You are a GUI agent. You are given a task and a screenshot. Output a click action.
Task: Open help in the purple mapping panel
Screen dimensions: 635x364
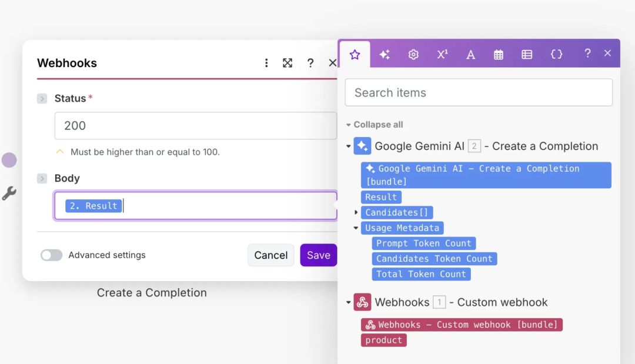(587, 54)
